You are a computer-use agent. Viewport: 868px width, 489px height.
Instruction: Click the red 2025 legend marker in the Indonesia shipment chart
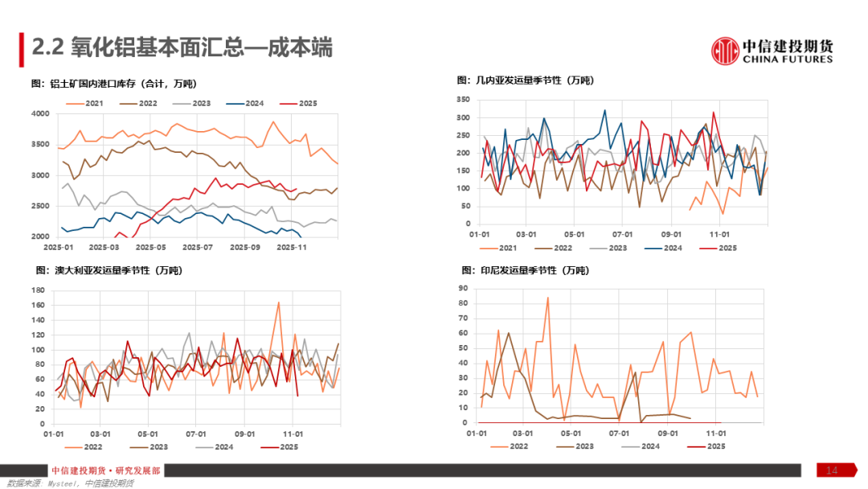tap(694, 446)
